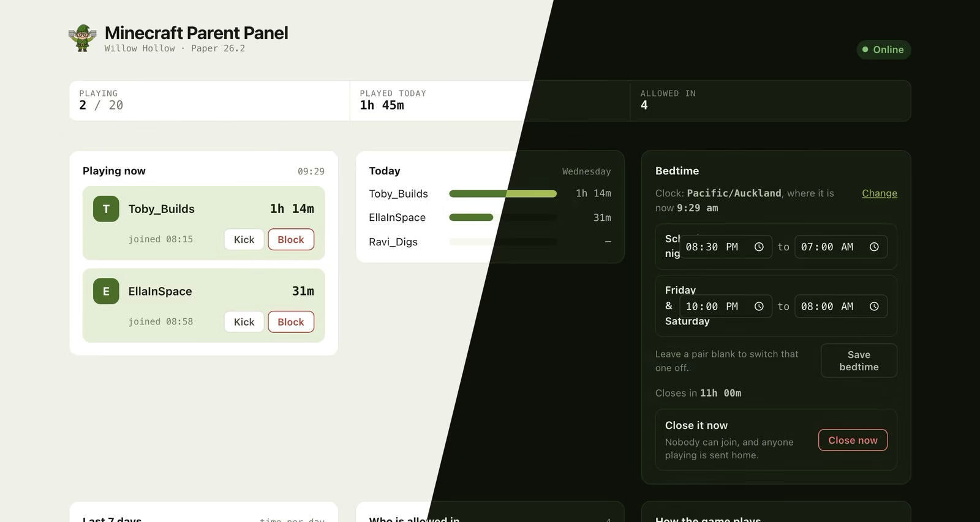This screenshot has height=522, width=980.
Task: Click the 'Bedtime' card heading
Action: click(x=677, y=171)
